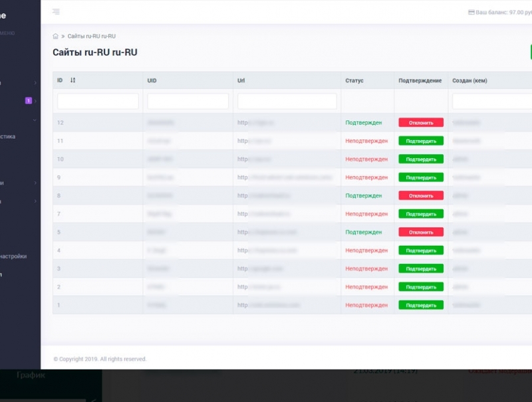Go to home via breadcrumb icon
Viewport: 532px width, 402px height.
pyautogui.click(x=56, y=37)
